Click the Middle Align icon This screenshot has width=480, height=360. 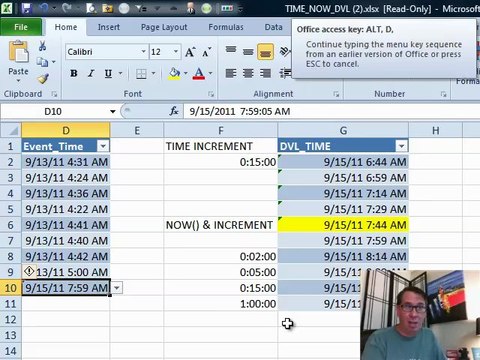pos(248,52)
